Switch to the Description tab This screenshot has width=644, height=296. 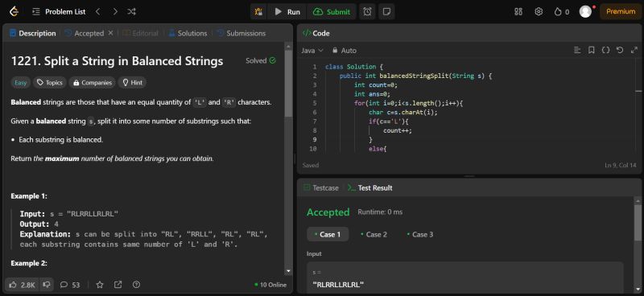(33, 33)
